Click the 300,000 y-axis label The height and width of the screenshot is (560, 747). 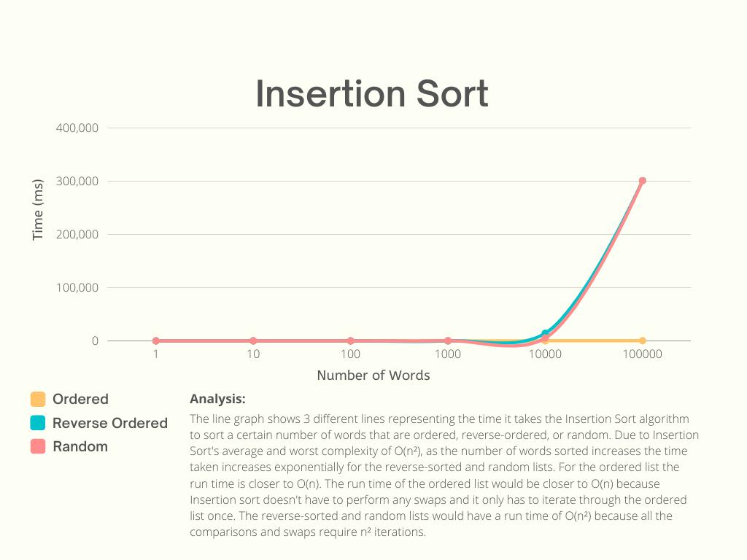pos(77,181)
